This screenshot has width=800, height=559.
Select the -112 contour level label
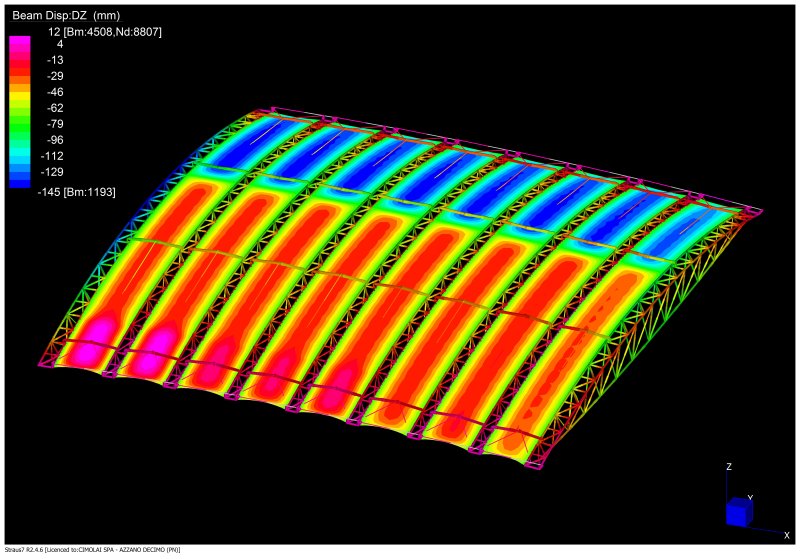53,156
